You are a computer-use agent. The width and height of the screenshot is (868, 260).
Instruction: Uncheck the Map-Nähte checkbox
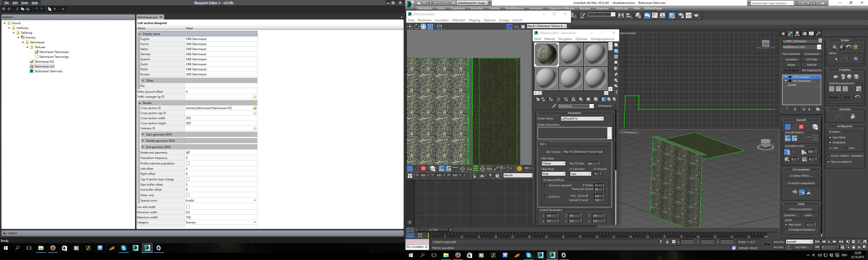tap(830, 137)
